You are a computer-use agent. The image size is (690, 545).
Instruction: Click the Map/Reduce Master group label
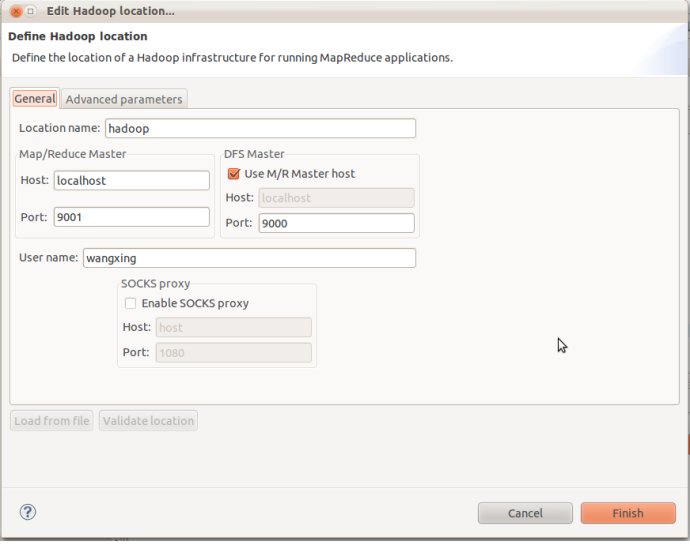click(73, 154)
